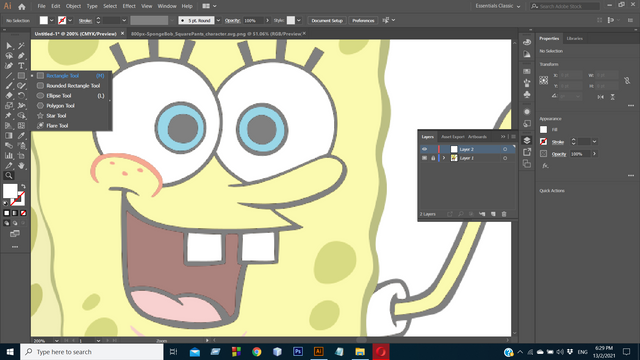Open Properties stroke weight dropdown
This screenshot has height=360, width=640.
coord(594,142)
